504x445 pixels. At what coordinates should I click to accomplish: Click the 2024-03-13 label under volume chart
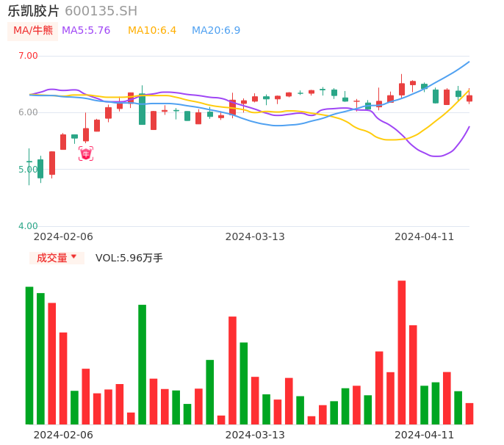tap(255, 435)
